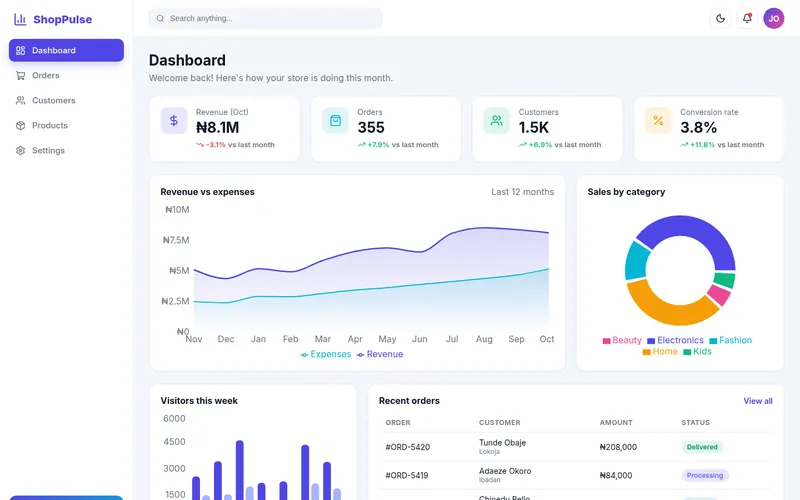Viewport: 800px width, 500px height.
Task: Go to Orders in the sidebar
Action: 66,76
